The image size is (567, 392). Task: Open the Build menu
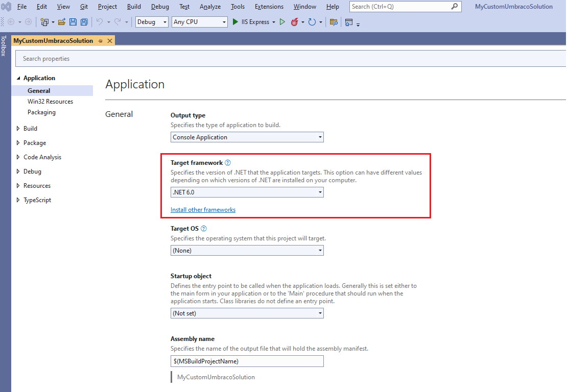tap(134, 7)
